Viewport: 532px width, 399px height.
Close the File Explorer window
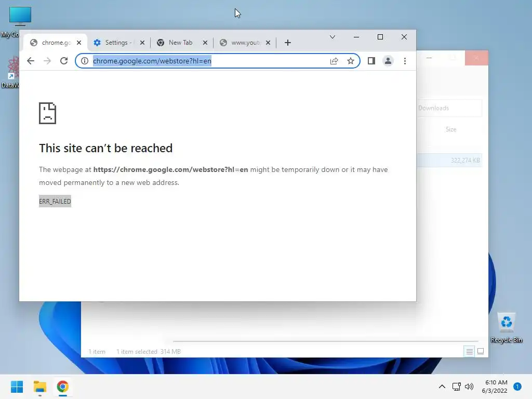coord(476,58)
